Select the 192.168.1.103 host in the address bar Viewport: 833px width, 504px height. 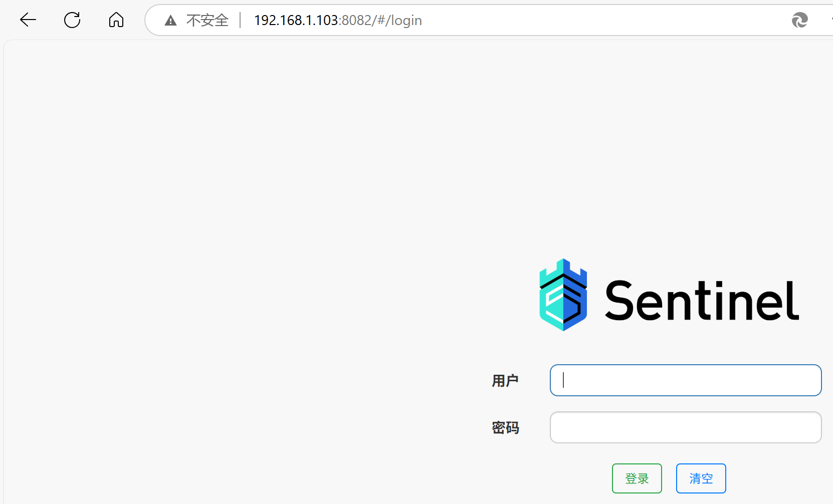coord(296,21)
